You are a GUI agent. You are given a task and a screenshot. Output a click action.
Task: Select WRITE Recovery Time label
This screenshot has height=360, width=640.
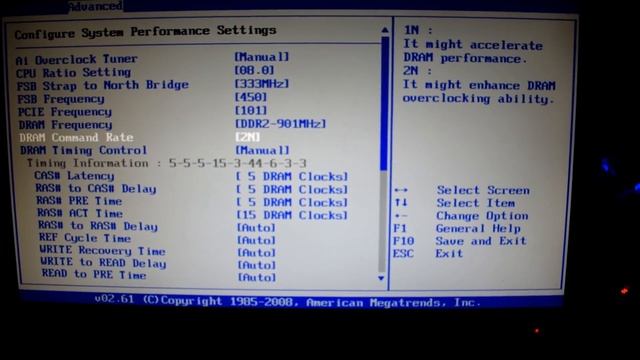point(102,250)
